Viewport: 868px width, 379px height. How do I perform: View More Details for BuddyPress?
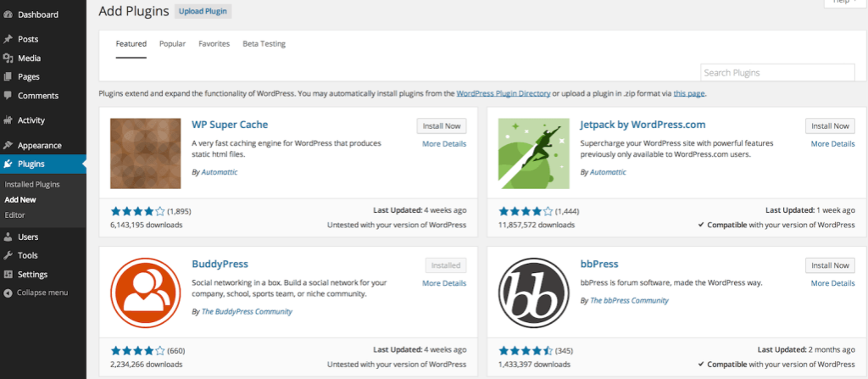(x=444, y=283)
